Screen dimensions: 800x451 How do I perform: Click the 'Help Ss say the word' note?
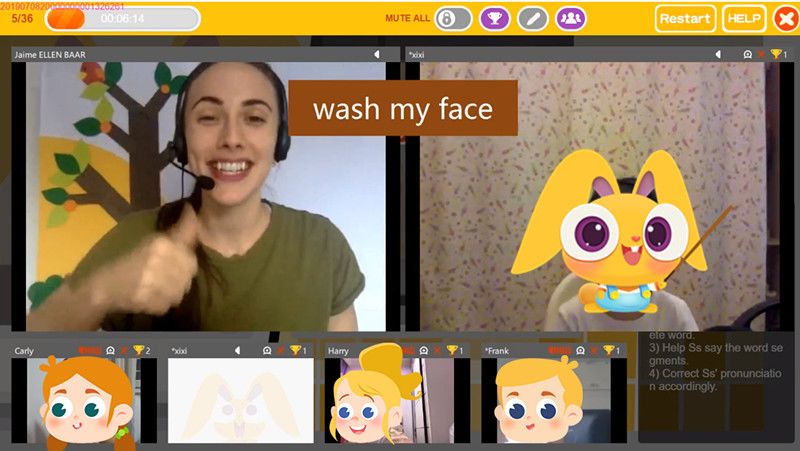click(716, 354)
